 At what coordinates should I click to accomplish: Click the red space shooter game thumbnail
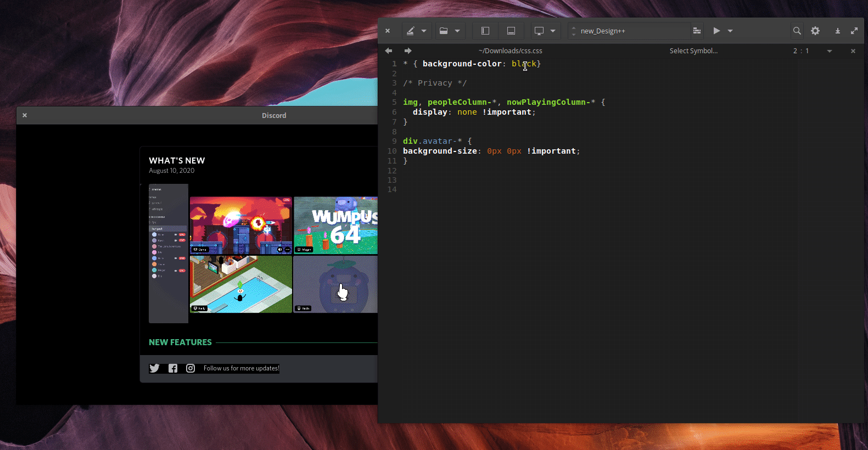pos(241,226)
